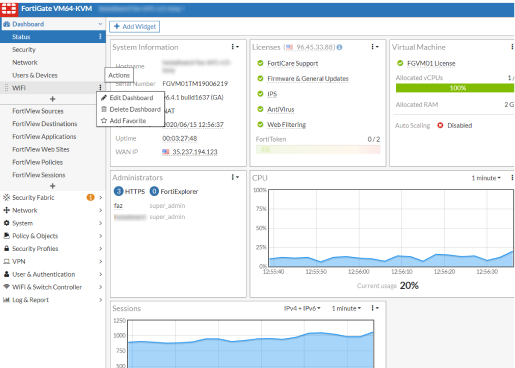Click the User & Authentication icon
This screenshot has width=515, height=368.
click(6, 274)
